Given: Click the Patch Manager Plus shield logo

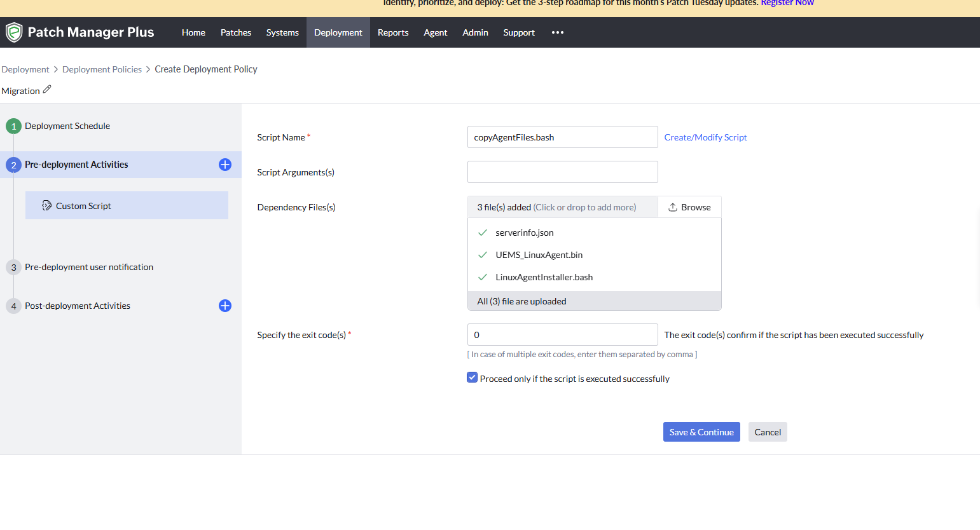Looking at the screenshot, I should 14,32.
